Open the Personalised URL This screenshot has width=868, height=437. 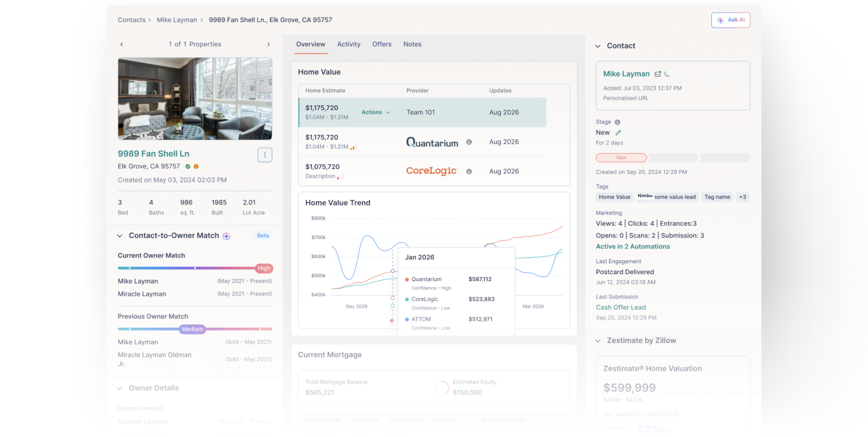[x=625, y=98]
